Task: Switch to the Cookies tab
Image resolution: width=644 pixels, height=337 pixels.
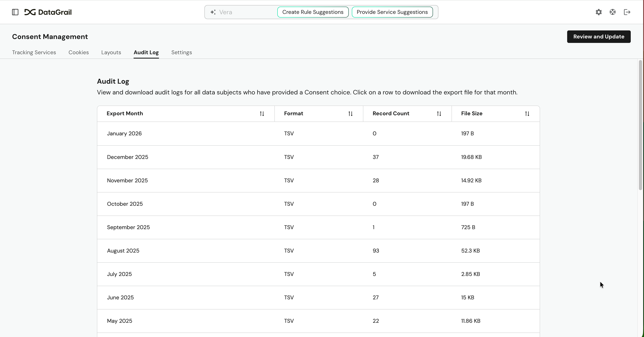Action: (78, 52)
